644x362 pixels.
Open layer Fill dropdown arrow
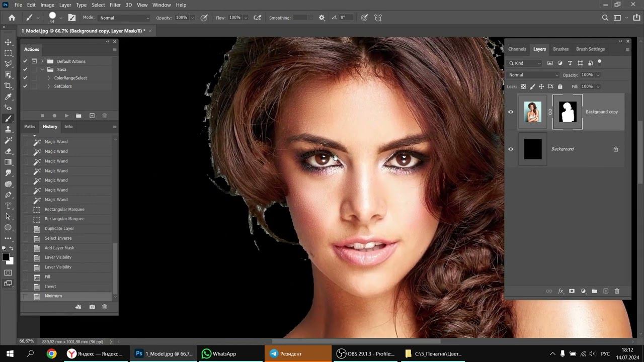point(598,86)
